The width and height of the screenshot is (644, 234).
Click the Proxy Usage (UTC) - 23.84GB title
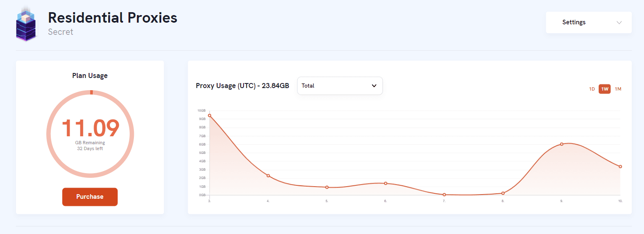click(x=242, y=86)
